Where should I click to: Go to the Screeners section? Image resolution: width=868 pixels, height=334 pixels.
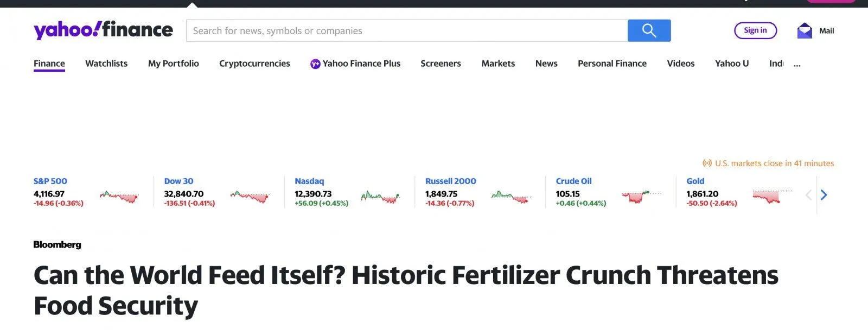[441, 64]
